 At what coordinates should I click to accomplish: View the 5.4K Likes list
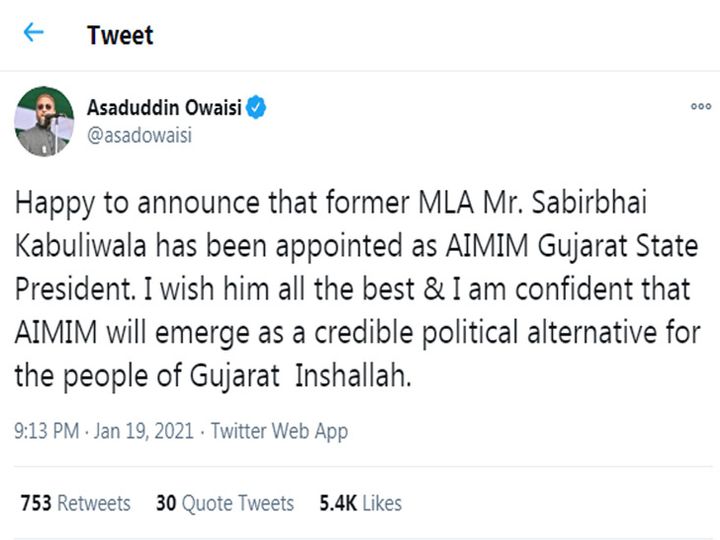360,503
